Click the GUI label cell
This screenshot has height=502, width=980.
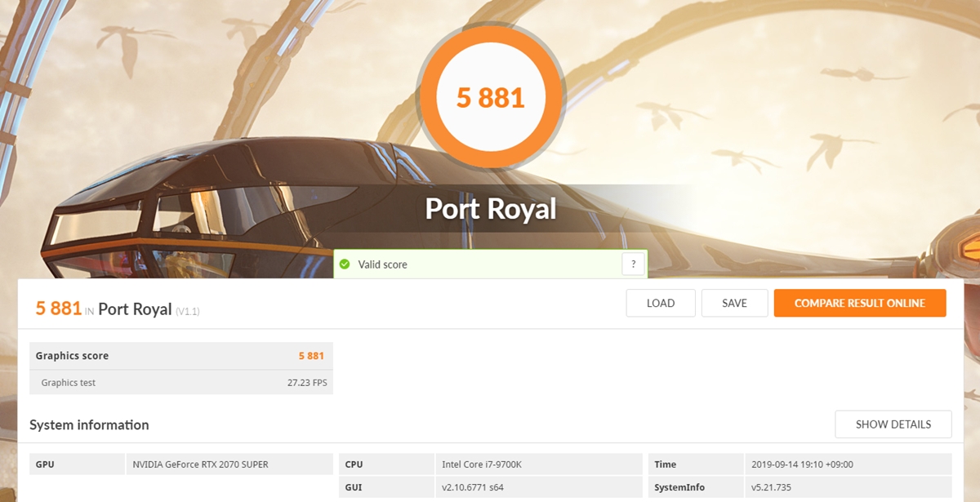coord(385,488)
